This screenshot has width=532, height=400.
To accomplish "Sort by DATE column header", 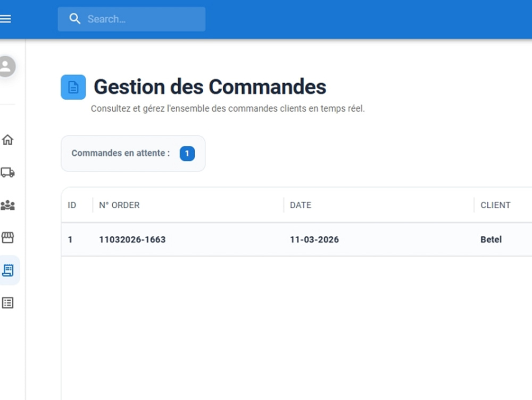I will tap(300, 205).
